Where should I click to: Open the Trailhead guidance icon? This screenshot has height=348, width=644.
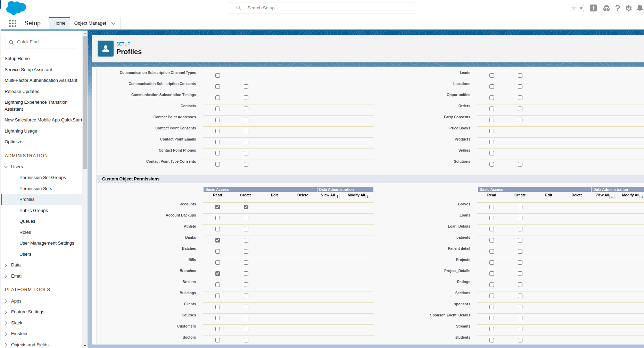click(x=606, y=8)
